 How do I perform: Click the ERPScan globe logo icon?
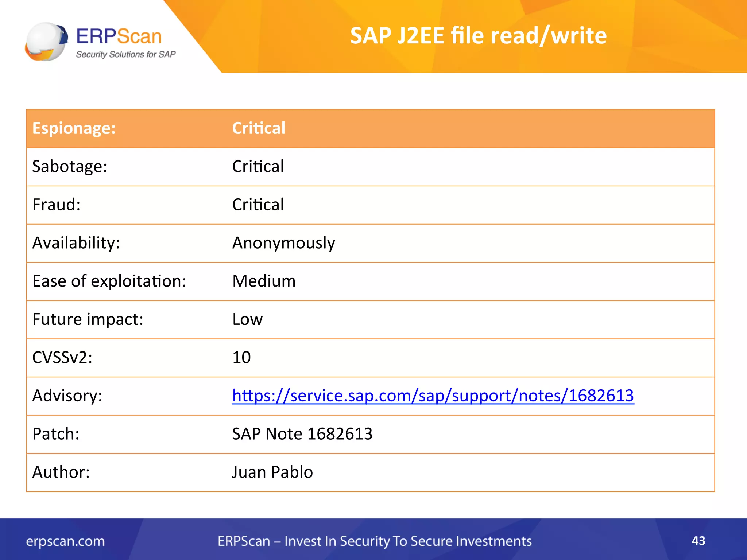pyautogui.click(x=46, y=42)
